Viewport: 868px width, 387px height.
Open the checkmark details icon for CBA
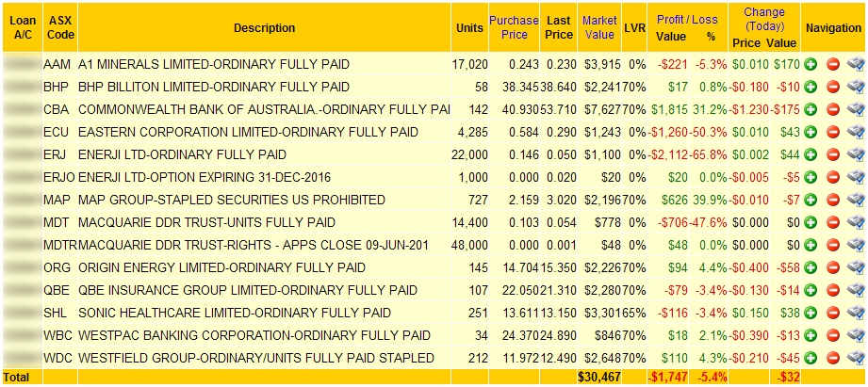855,109
